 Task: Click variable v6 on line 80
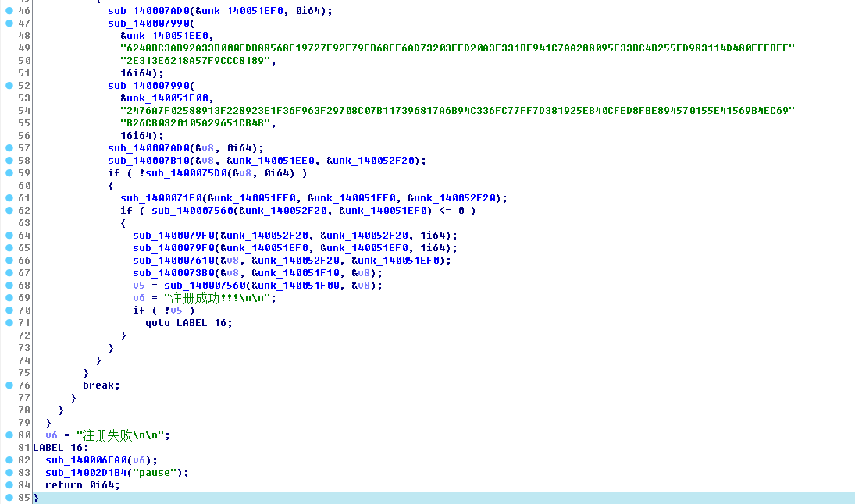[x=52, y=435]
